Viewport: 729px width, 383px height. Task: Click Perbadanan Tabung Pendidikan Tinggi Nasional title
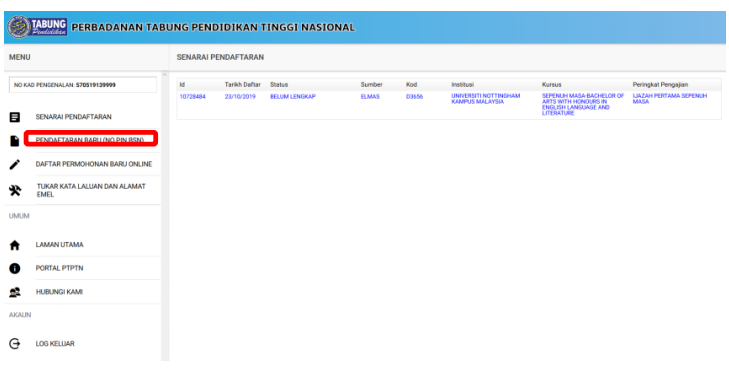(212, 27)
